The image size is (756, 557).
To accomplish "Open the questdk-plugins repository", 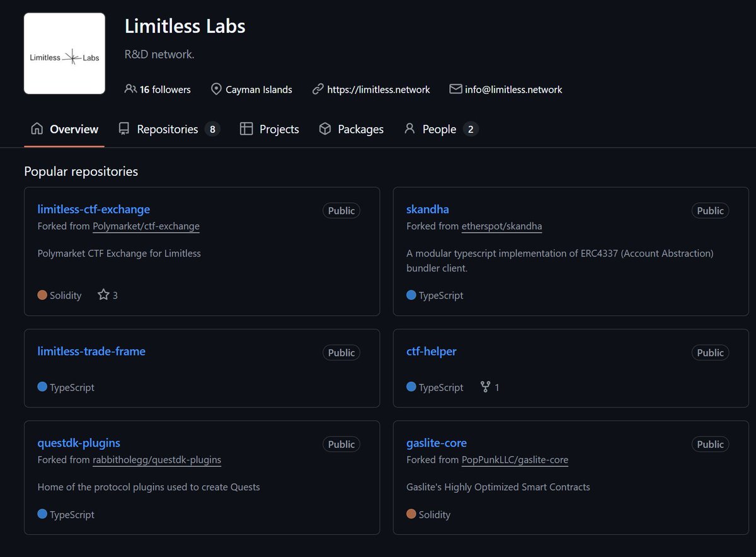I will [x=79, y=443].
